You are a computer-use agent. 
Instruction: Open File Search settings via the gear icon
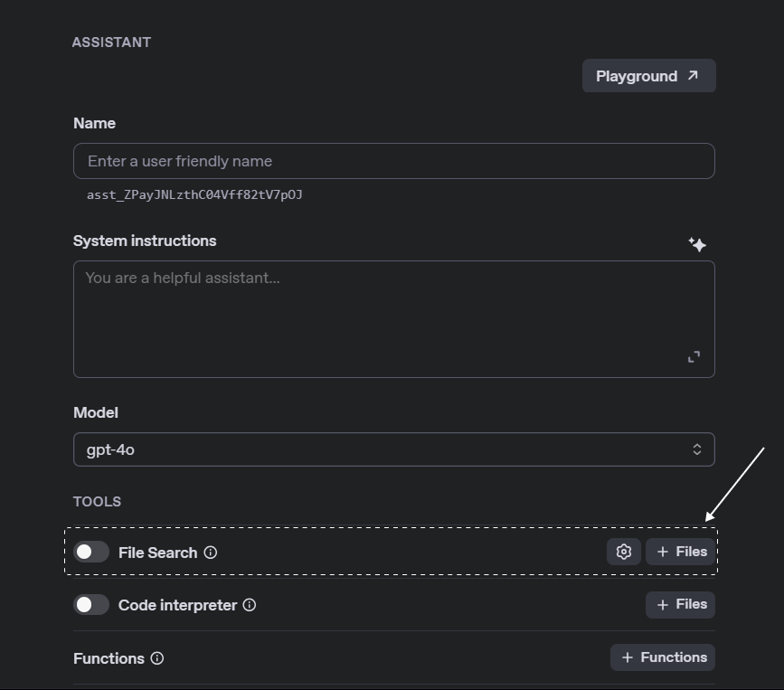click(624, 551)
